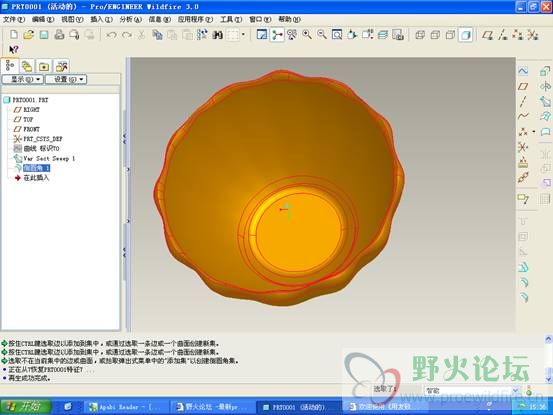
Task: Toggle shaded display mode
Action: pos(465,35)
